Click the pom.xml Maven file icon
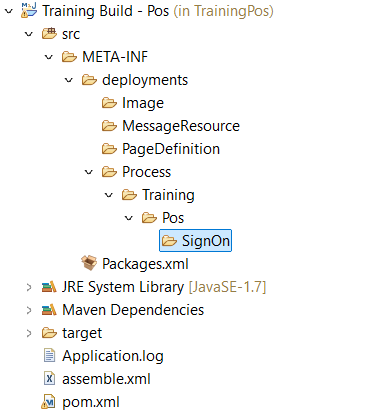 [49, 401]
